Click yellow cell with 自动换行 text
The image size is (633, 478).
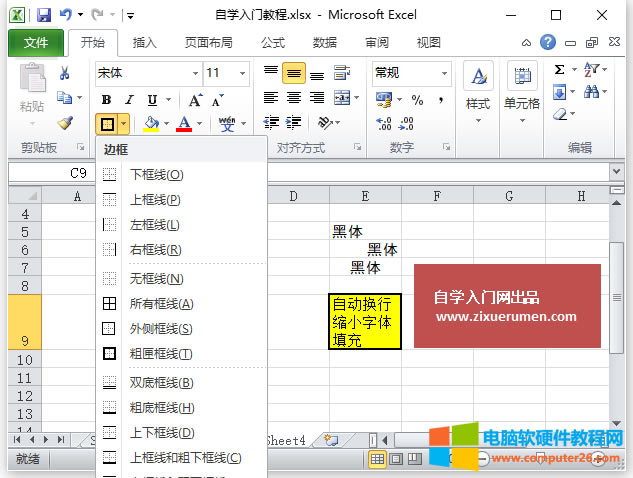[365, 321]
